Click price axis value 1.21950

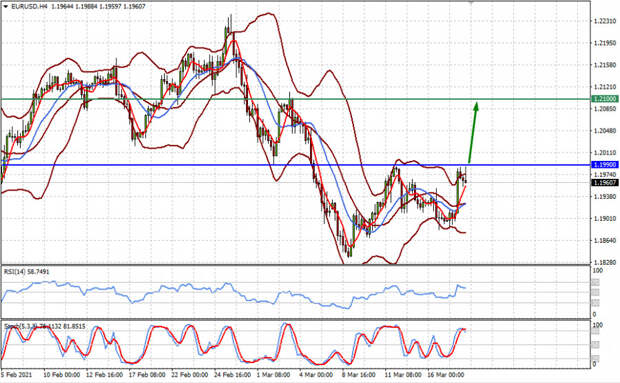click(x=605, y=43)
